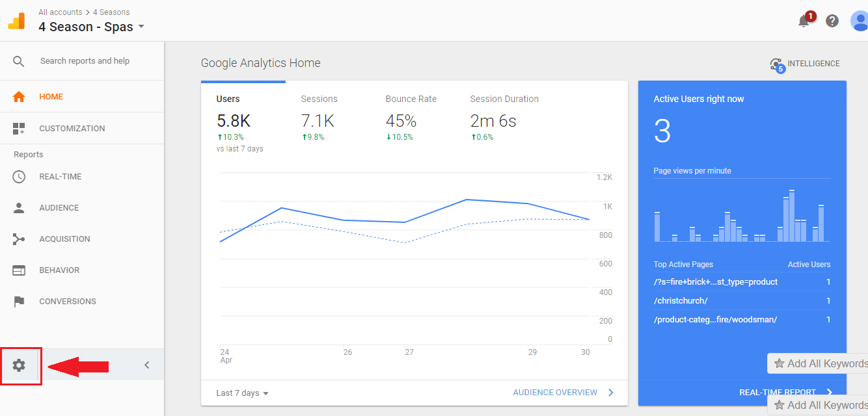Click the Customization dashboard icon
The height and width of the screenshot is (416, 868).
tap(19, 129)
